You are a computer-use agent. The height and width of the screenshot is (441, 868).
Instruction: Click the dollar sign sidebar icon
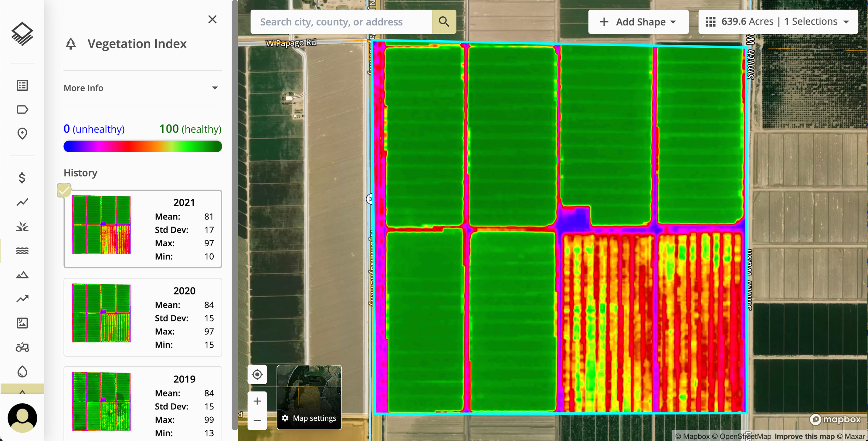22,178
